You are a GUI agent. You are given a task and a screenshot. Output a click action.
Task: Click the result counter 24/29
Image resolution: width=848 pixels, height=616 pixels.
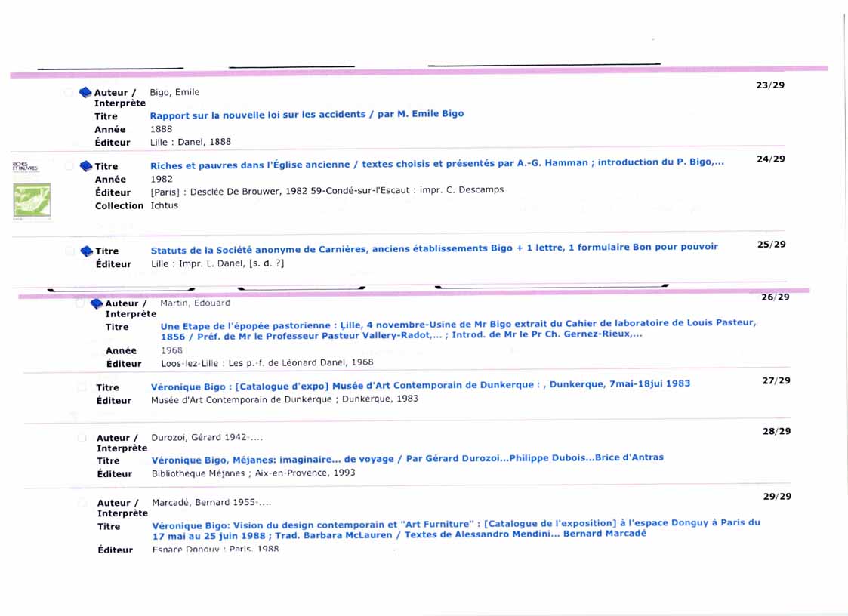[x=771, y=159]
